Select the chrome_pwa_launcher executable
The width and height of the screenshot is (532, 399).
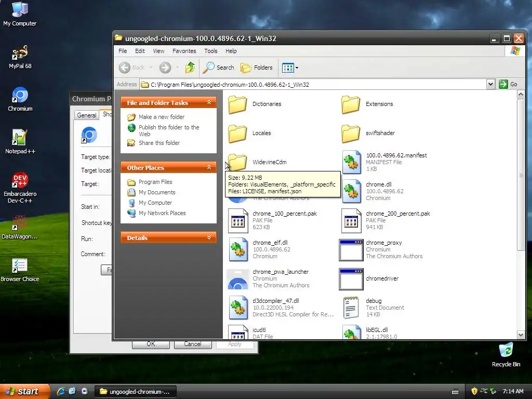[x=269, y=279]
